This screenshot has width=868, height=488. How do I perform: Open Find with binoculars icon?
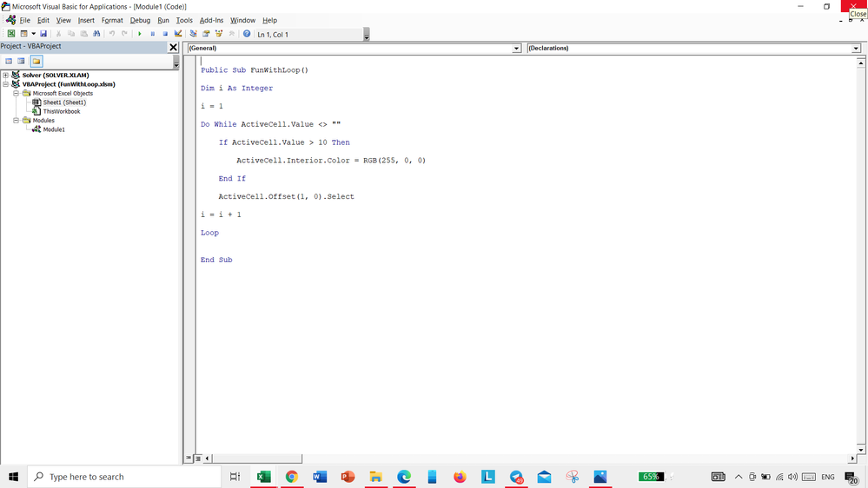96,34
